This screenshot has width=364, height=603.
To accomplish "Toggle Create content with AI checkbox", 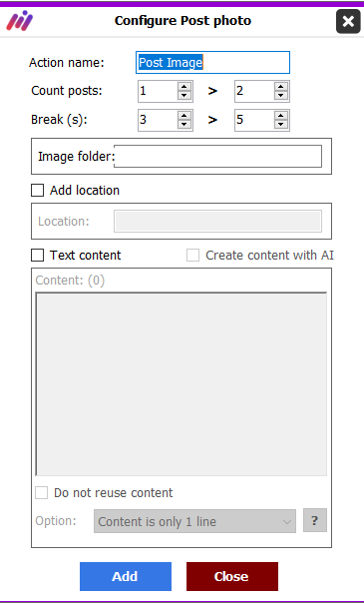I will click(192, 255).
